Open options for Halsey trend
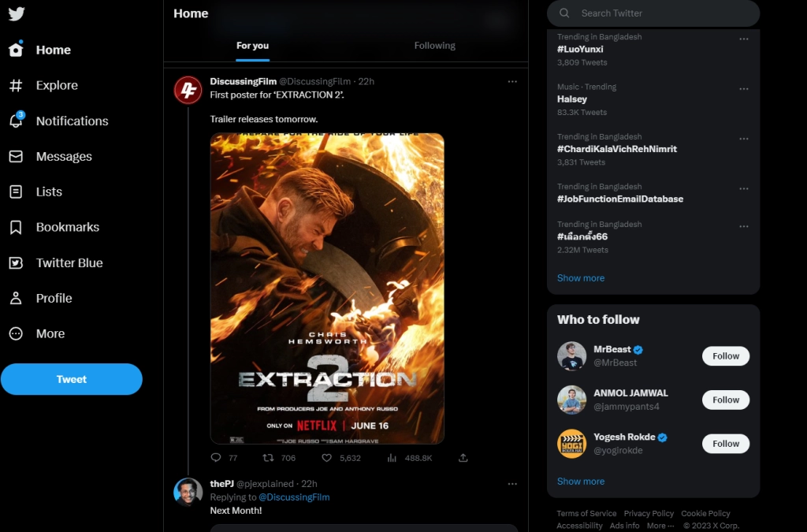The height and width of the screenshot is (532, 807). tap(744, 89)
